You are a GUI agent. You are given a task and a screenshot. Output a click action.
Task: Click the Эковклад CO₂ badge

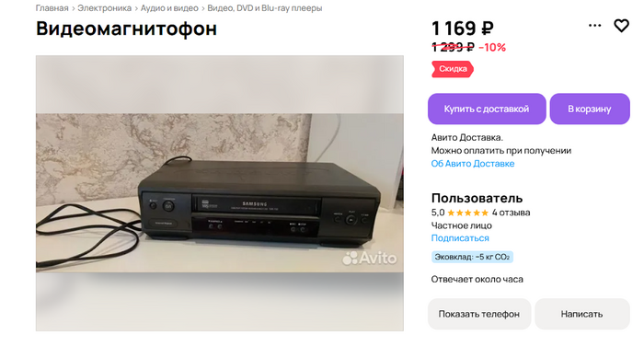coord(472,258)
